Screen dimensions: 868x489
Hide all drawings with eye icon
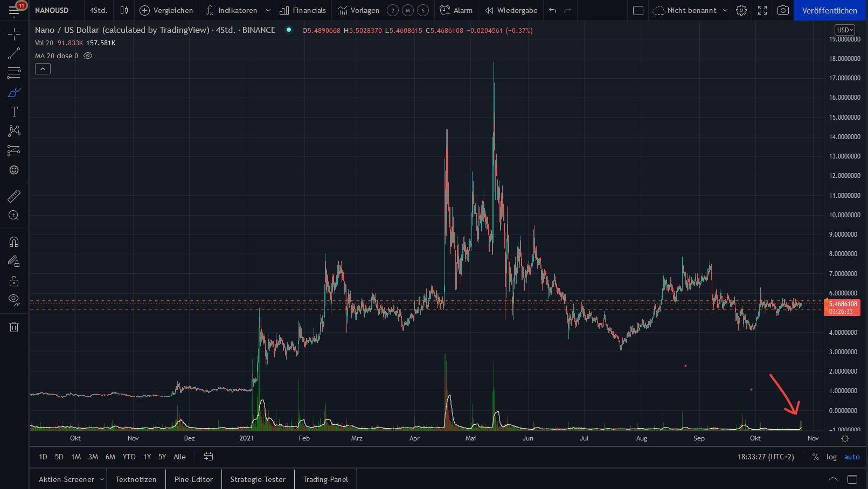14,300
